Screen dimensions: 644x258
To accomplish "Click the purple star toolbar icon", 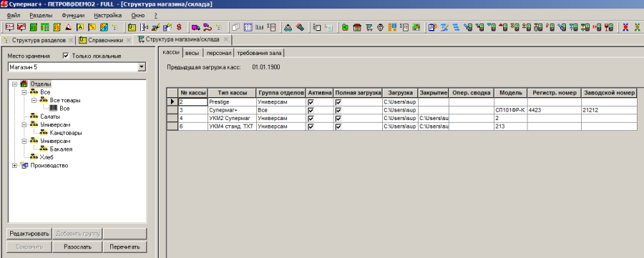I will pos(637,27).
